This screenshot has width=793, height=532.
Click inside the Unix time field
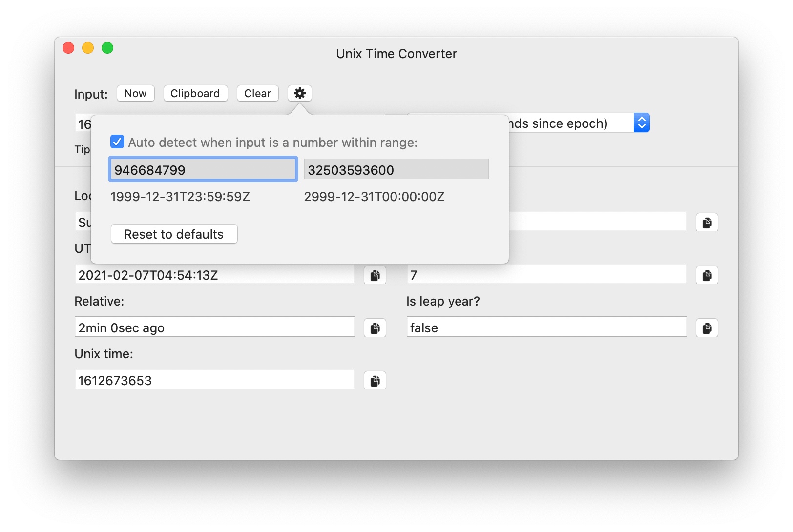pyautogui.click(x=215, y=379)
